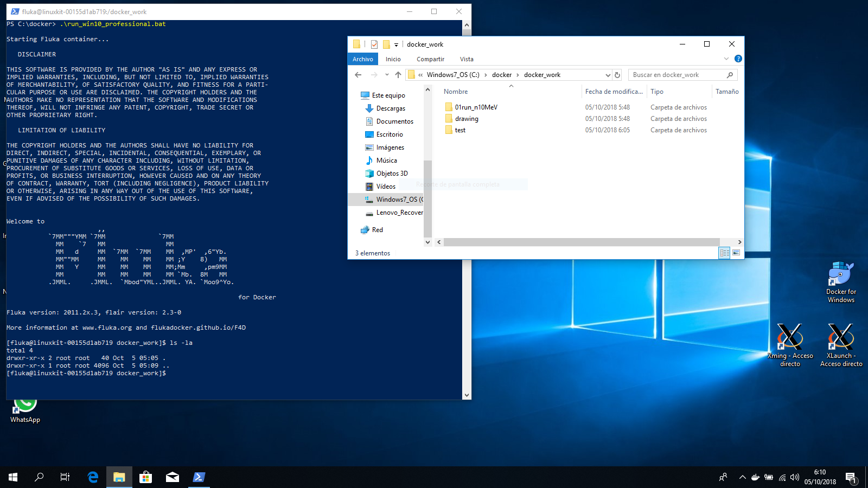Click navigation pane scroll down arrow
This screenshot has width=868, height=488.
point(427,242)
